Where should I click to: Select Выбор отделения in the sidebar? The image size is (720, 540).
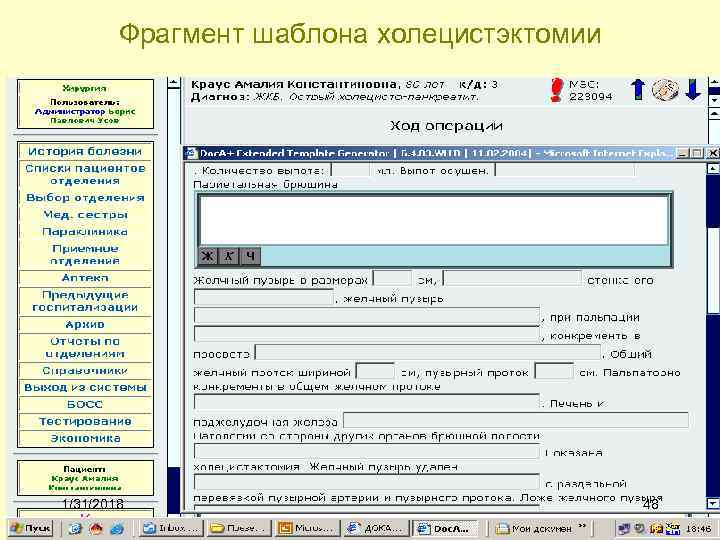85,198
